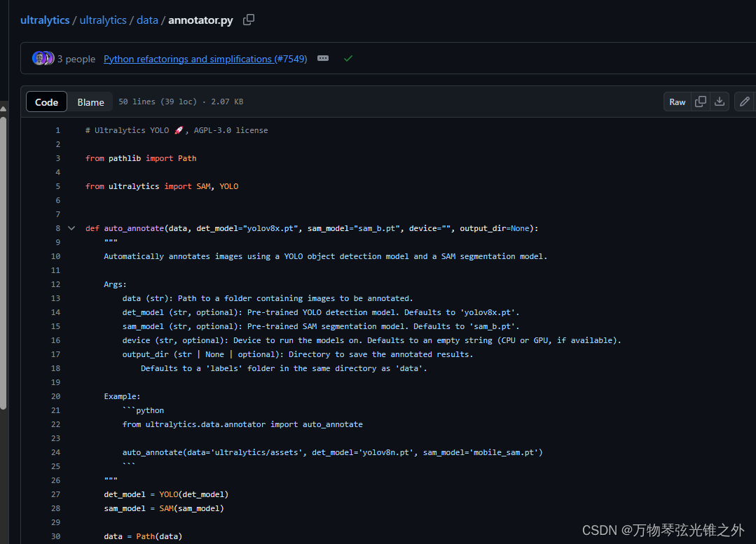Click the scrollbar up arrow

(4, 109)
